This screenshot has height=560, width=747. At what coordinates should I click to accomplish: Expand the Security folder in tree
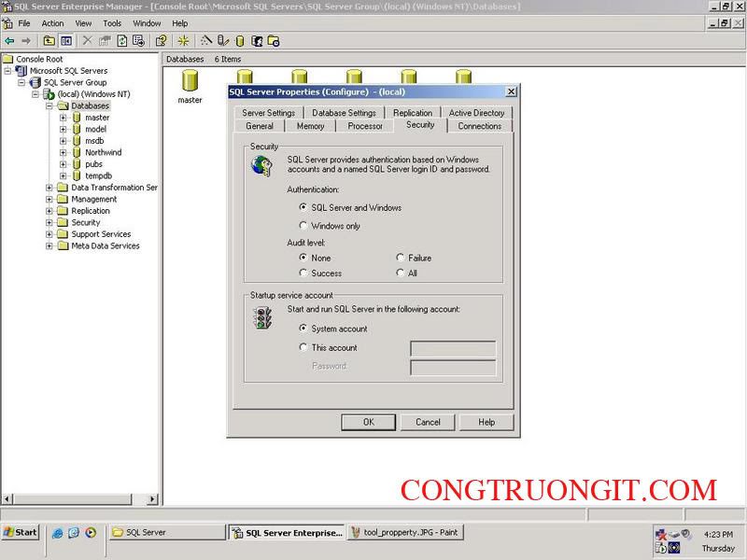(x=49, y=222)
